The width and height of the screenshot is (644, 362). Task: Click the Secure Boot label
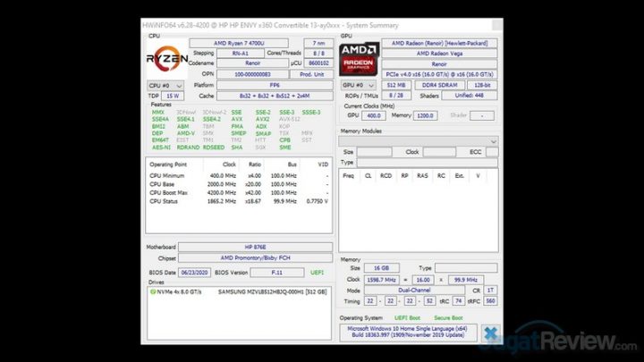click(448, 318)
